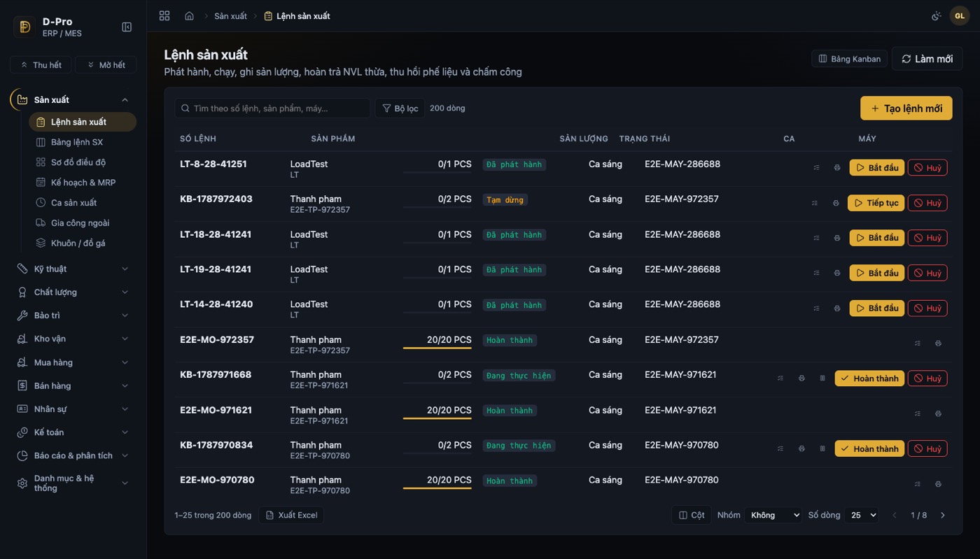980x559 pixels.
Task: Collapse the sidebar panel icon
Action: tap(127, 27)
